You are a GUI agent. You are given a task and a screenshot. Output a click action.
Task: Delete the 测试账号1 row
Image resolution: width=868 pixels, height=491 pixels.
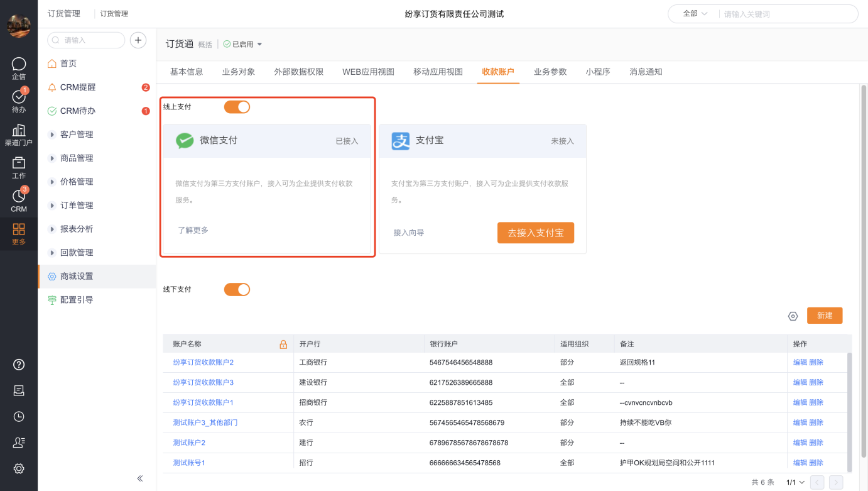(x=816, y=463)
